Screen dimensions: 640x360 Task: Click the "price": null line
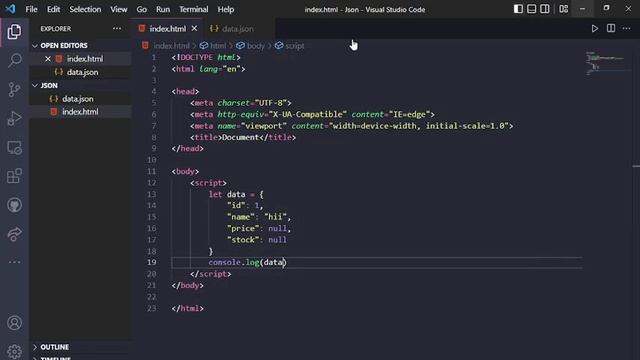(259, 228)
